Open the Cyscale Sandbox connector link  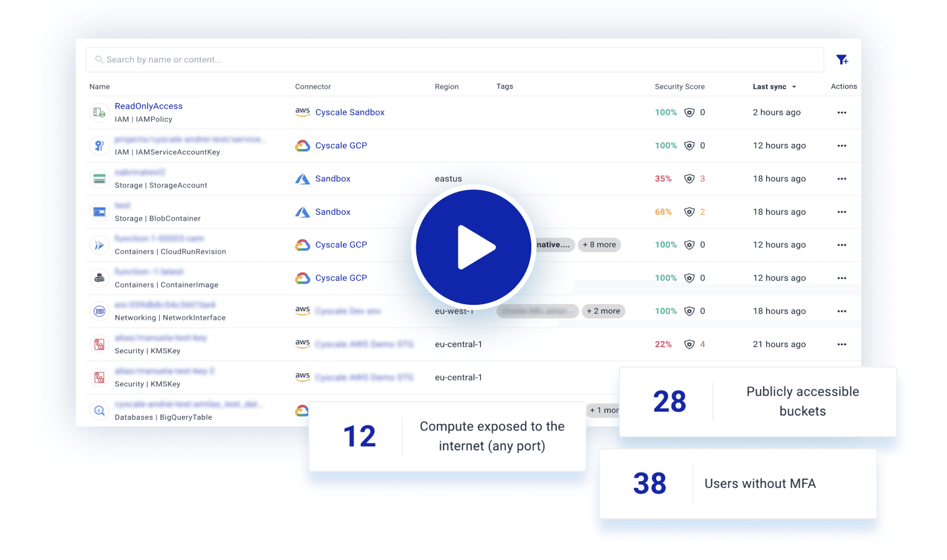(x=349, y=112)
